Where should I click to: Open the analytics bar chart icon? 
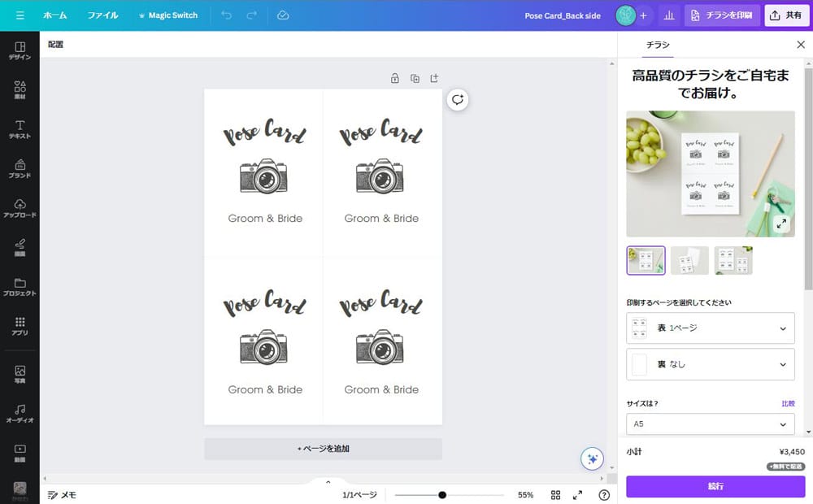pos(668,15)
